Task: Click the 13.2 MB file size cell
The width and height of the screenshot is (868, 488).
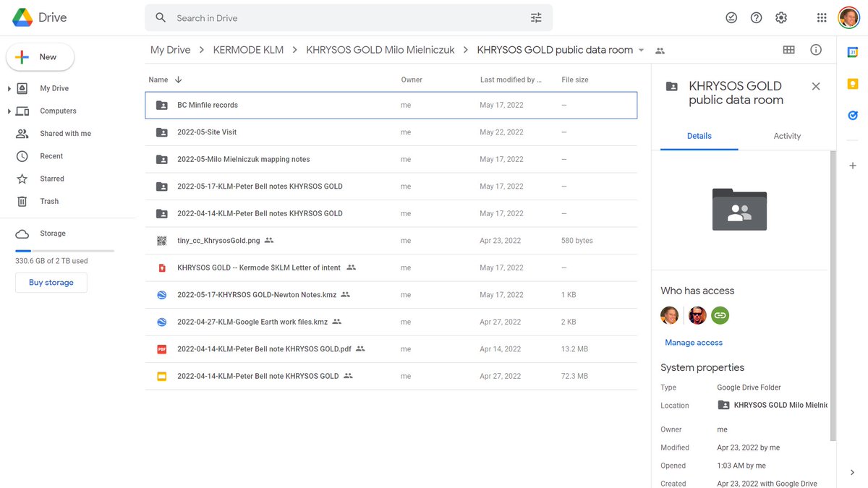Action: pyautogui.click(x=574, y=349)
